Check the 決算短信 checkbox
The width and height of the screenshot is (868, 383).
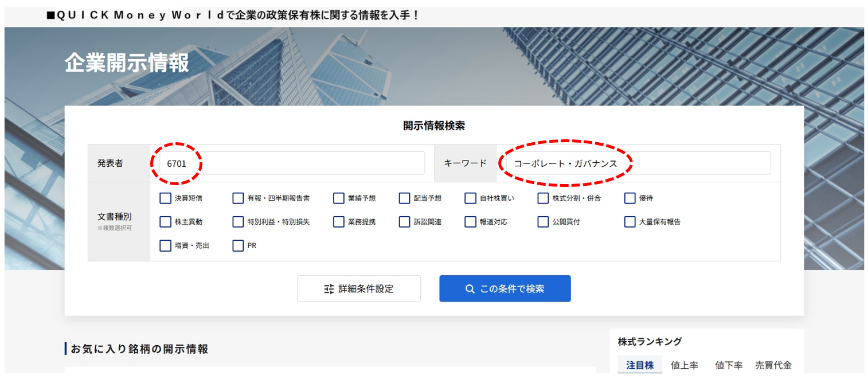coord(166,198)
